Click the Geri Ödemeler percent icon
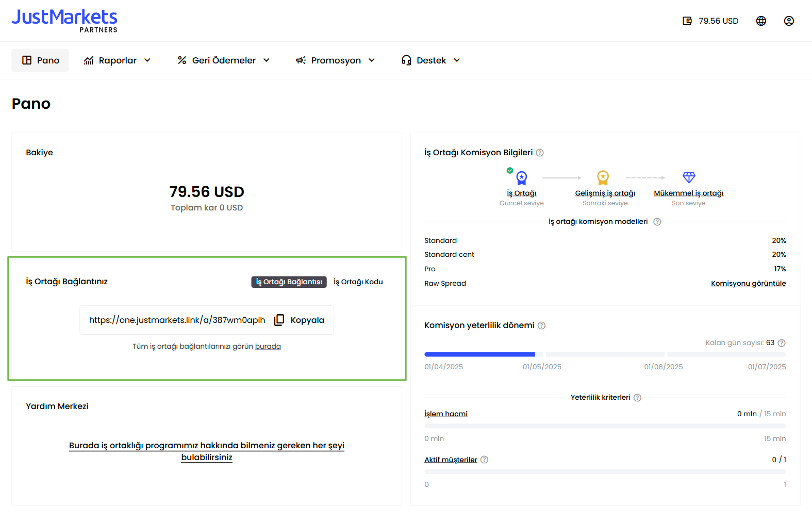812x522 pixels. click(x=182, y=60)
